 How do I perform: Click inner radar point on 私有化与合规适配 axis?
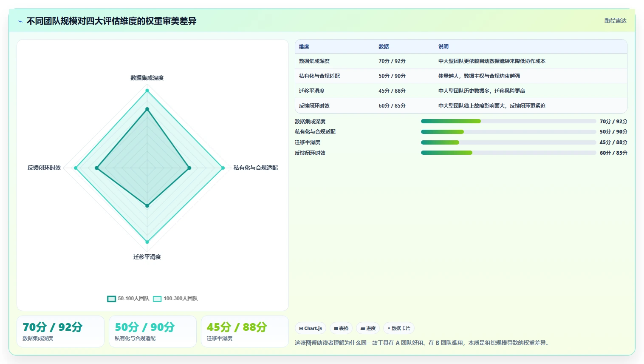click(189, 168)
